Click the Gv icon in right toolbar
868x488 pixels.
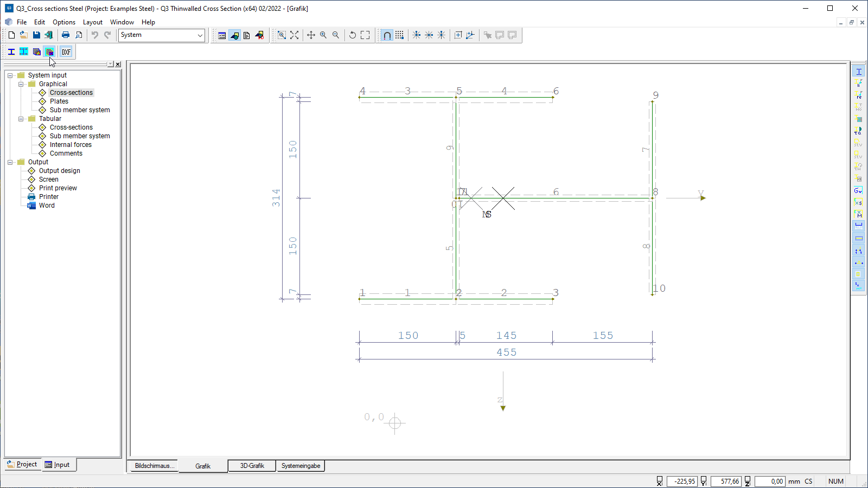pos(858,190)
